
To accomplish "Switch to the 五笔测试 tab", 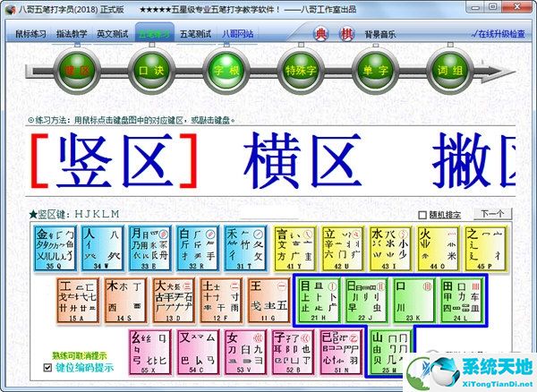I will [x=195, y=34].
